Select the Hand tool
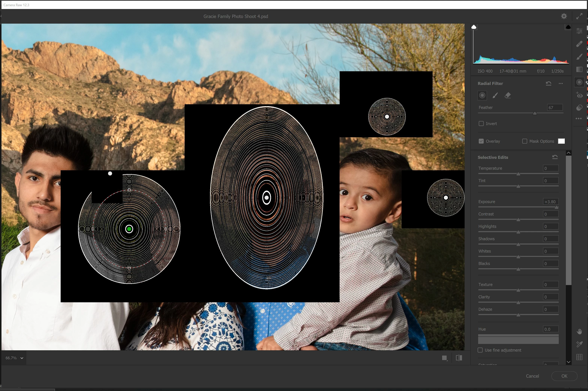Screen dimensions: 588x391 pyautogui.click(x=579, y=331)
